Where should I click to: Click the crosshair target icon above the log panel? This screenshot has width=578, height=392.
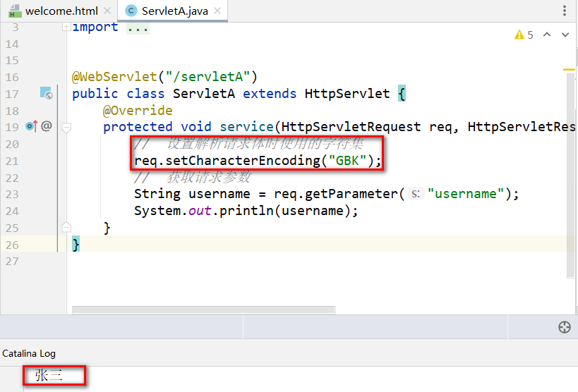(563, 326)
